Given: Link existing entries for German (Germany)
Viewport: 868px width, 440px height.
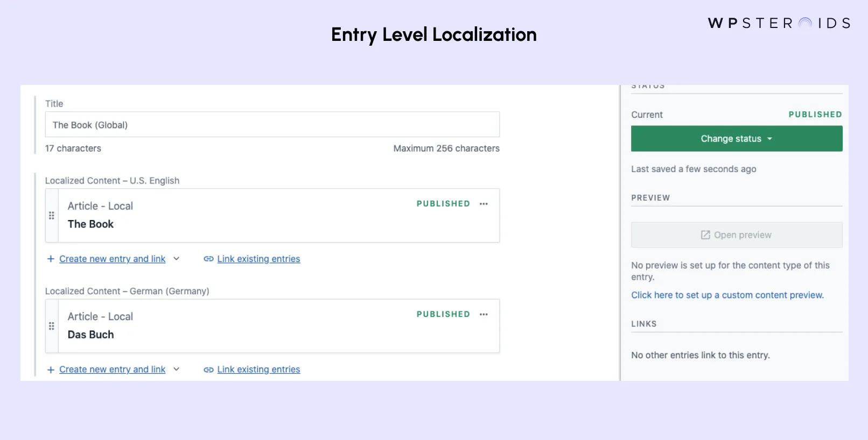Looking at the screenshot, I should tap(258, 370).
